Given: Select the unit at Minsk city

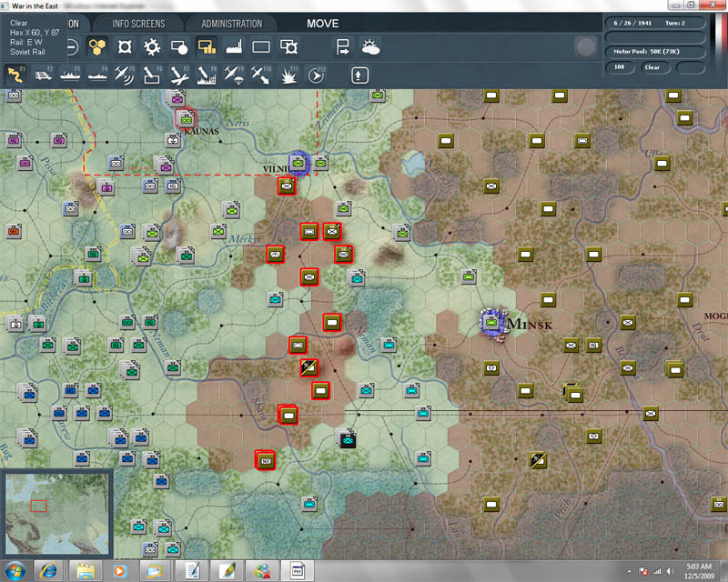Looking at the screenshot, I should pos(491,322).
